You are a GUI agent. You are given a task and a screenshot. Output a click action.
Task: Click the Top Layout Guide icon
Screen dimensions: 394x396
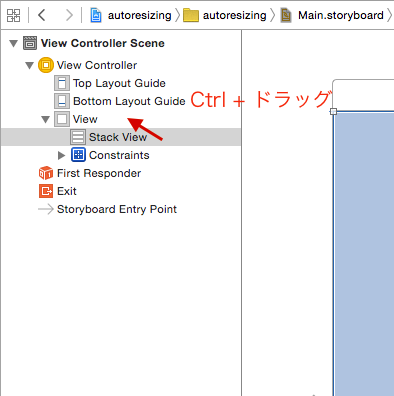pos(62,83)
